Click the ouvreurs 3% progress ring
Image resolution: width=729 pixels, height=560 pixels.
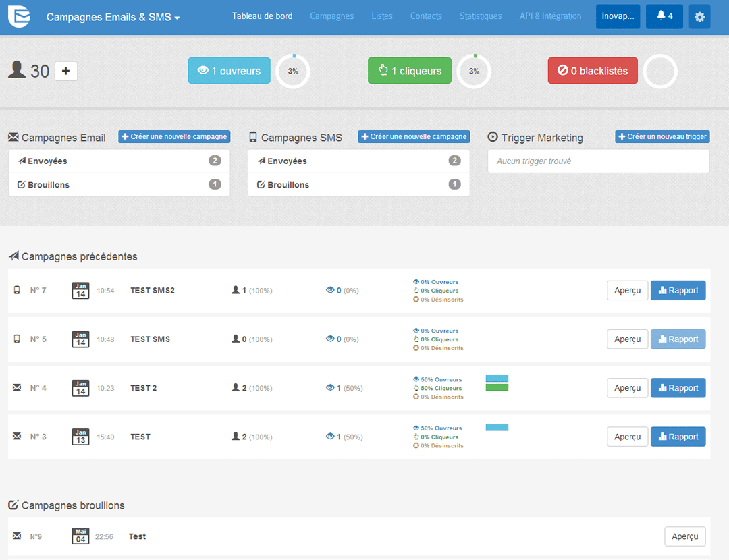293,71
